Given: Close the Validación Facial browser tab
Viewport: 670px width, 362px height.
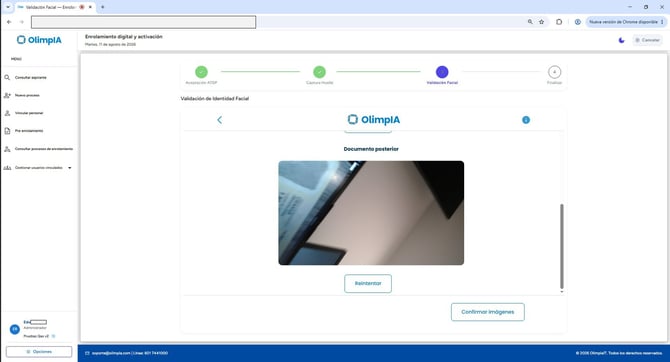Looking at the screenshot, I should pos(90,7).
